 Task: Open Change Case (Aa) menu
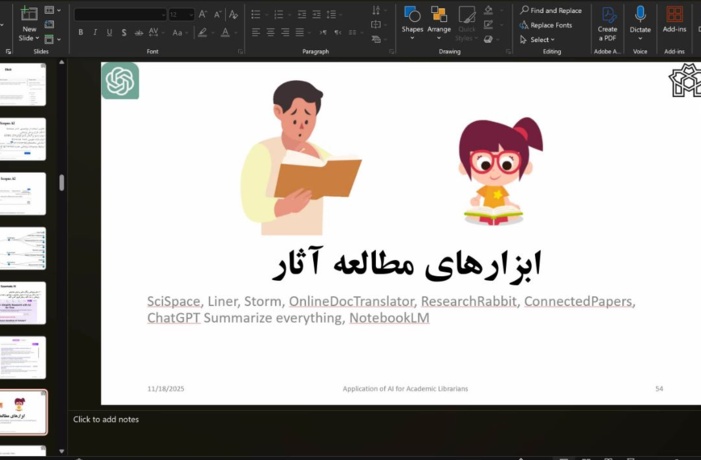pyautogui.click(x=179, y=32)
